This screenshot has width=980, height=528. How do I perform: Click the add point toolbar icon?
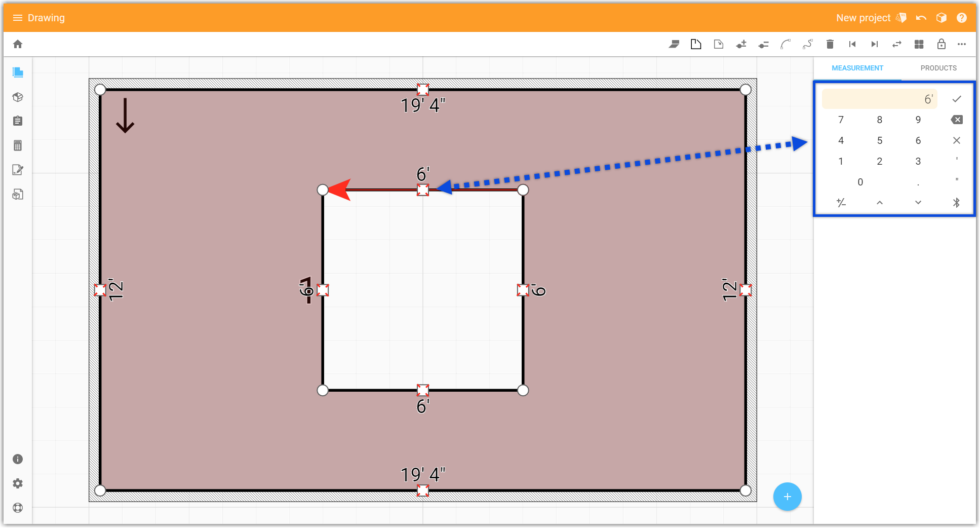[x=741, y=44]
